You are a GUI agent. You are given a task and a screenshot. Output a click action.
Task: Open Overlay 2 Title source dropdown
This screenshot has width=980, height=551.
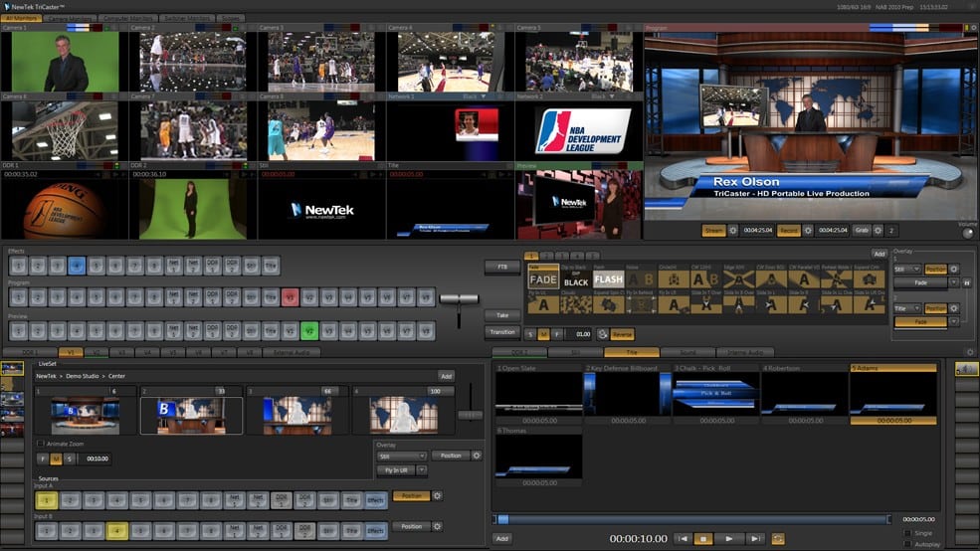pos(907,308)
